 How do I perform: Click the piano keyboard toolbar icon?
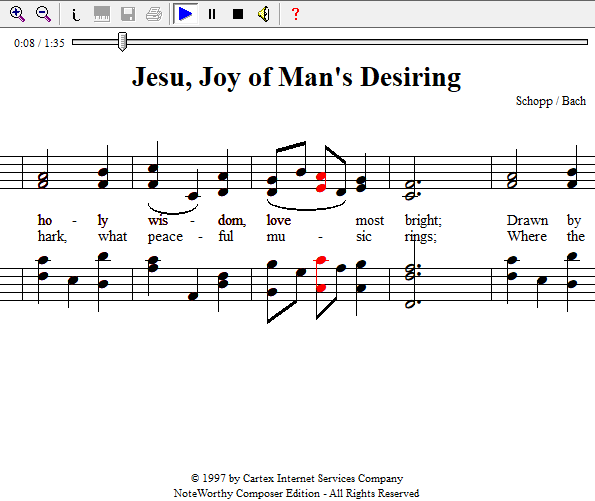(x=102, y=14)
